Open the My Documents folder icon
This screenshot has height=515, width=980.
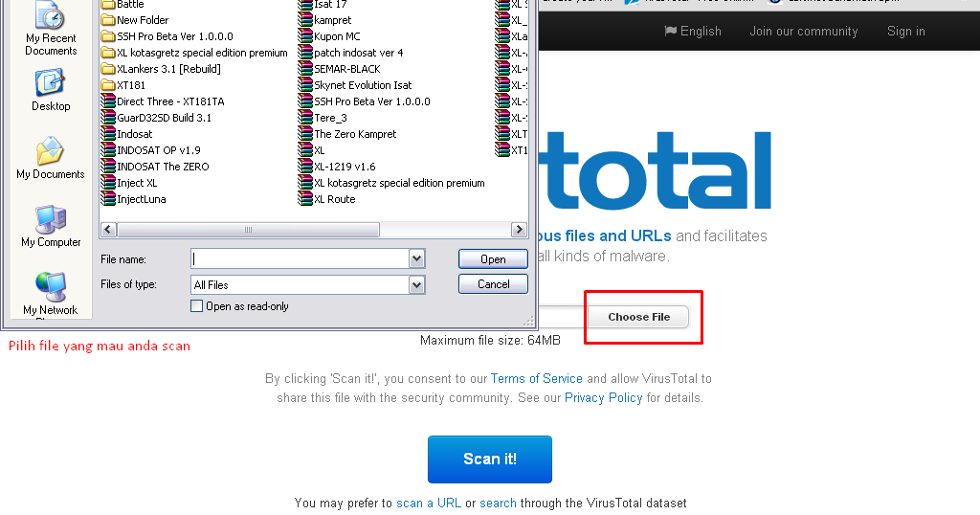tap(50, 151)
